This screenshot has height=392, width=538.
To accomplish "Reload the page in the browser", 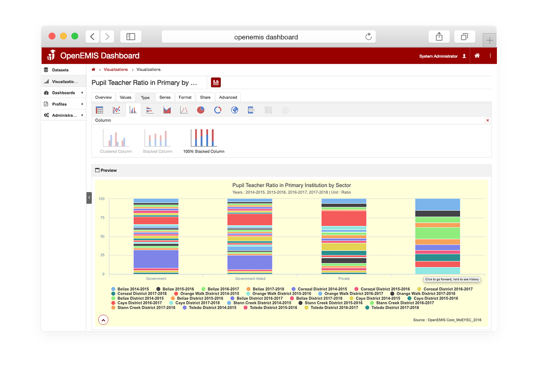I will pos(368,37).
